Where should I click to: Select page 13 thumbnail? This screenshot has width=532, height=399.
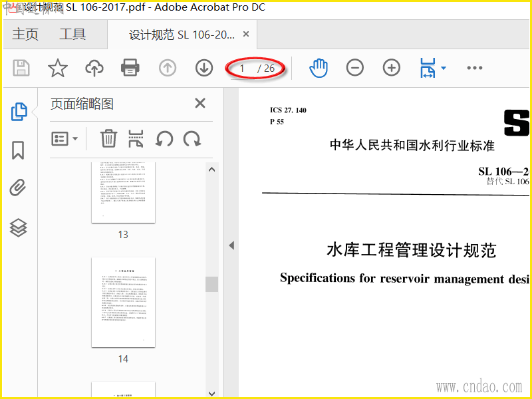point(123,192)
